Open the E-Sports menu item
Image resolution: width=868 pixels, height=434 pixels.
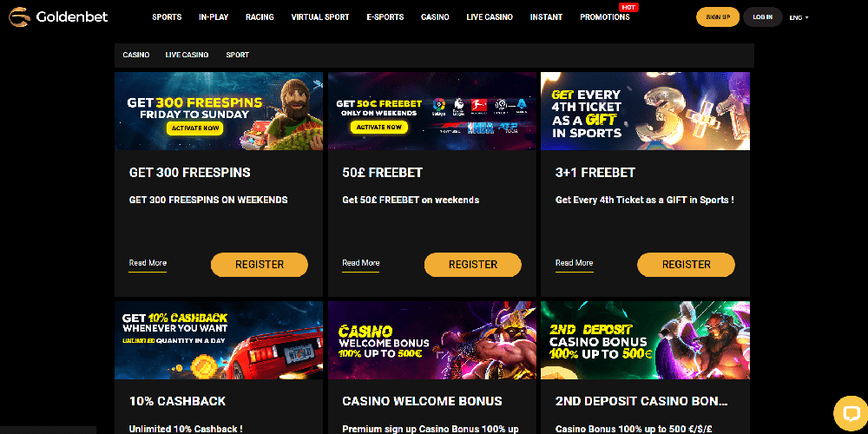click(385, 17)
